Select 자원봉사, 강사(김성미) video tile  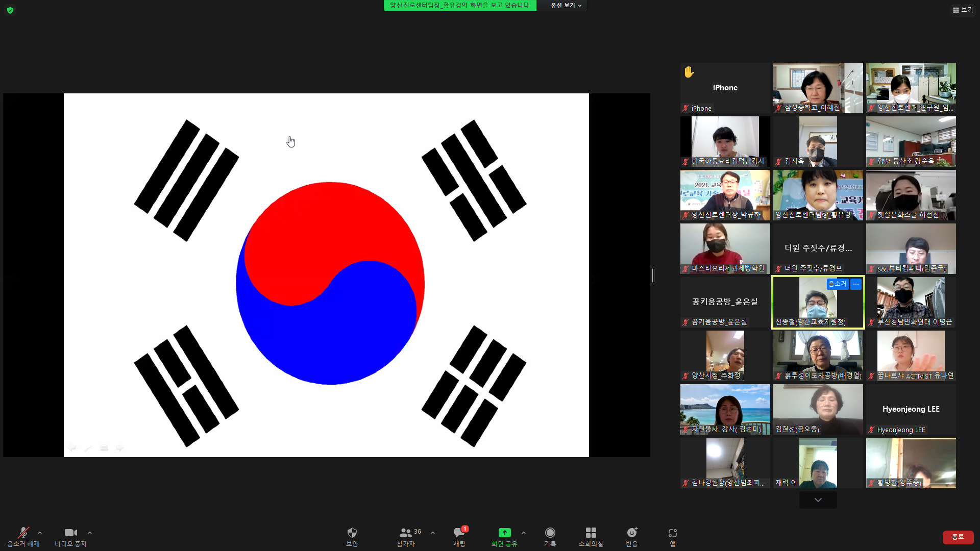(725, 409)
